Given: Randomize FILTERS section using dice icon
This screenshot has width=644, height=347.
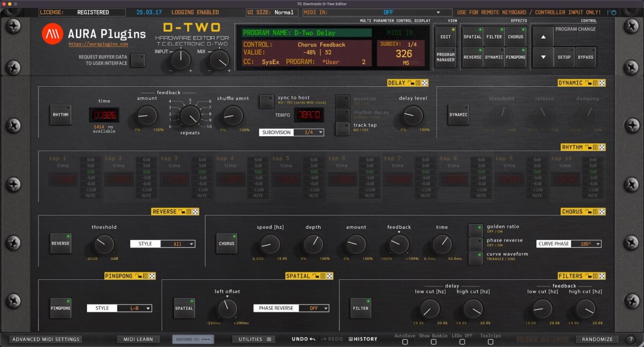Looking at the screenshot, I should point(602,276).
